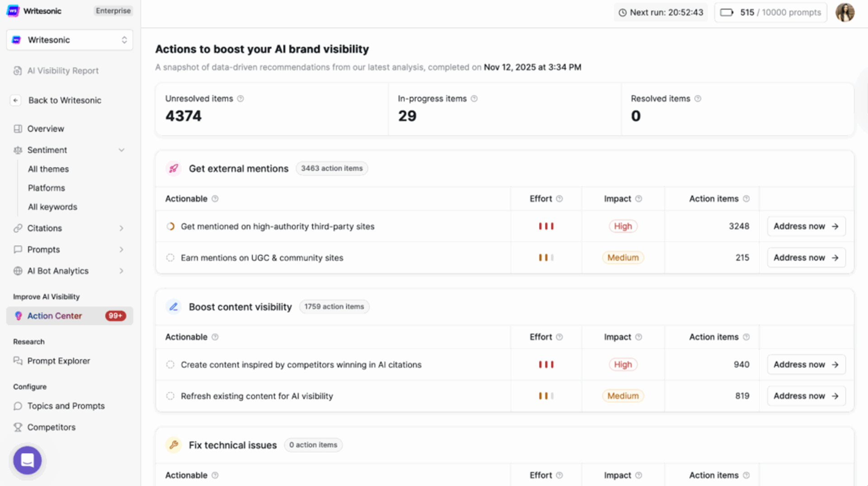This screenshot has height=486, width=868.
Task: Click the Enterprise plan badge
Action: tap(113, 11)
